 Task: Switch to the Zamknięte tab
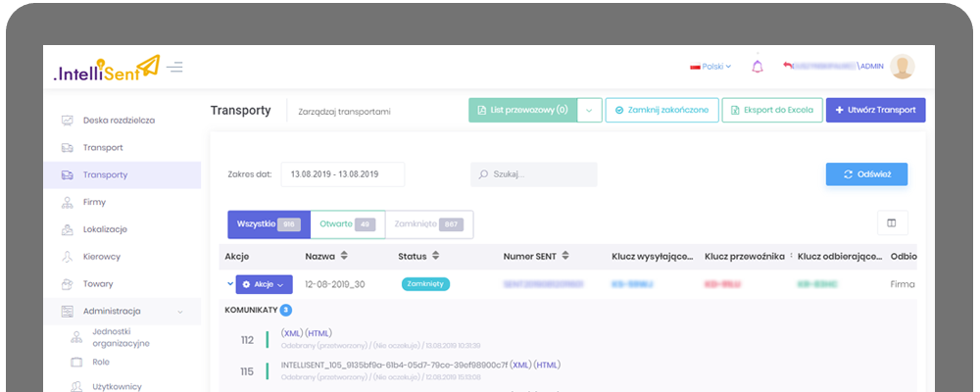coord(428,224)
